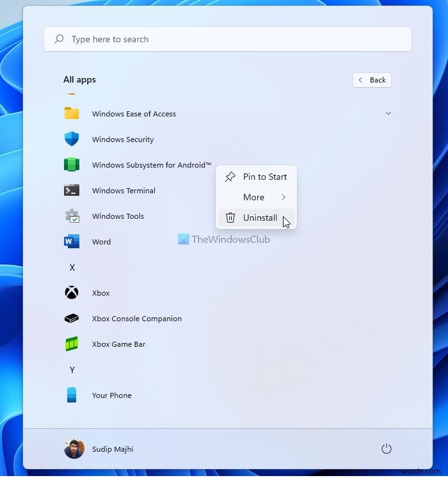This screenshot has width=448, height=478.
Task: Click the Word app icon
Action: point(72,241)
